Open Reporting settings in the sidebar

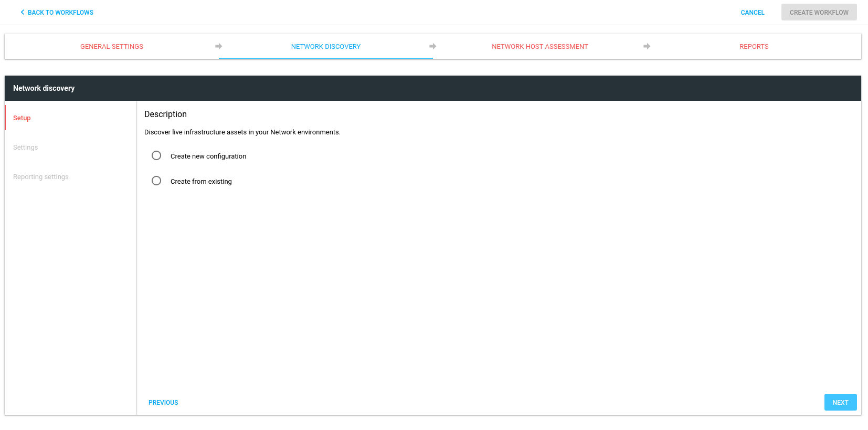pyautogui.click(x=41, y=177)
